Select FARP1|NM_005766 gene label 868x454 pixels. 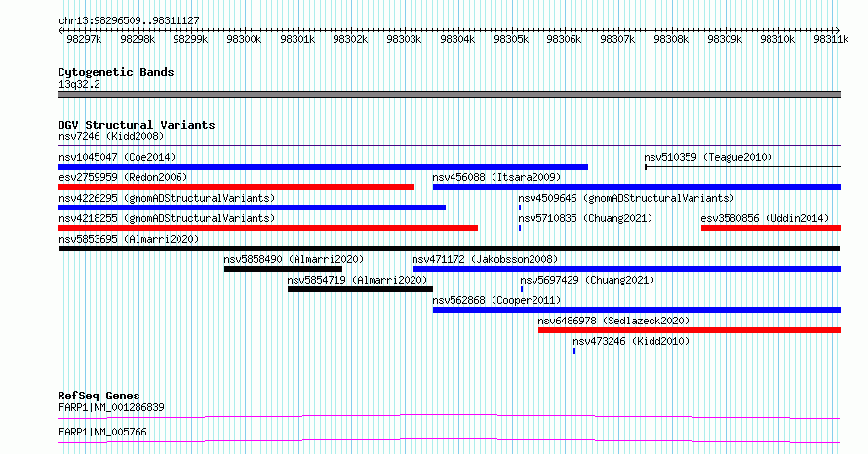tap(102, 432)
